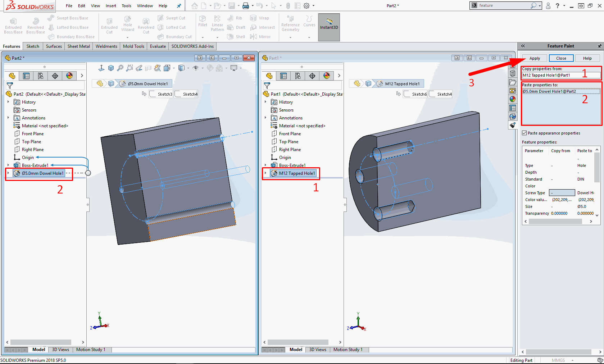604x364 pixels.
Task: Open the Options gear icon
Action: click(306, 6)
